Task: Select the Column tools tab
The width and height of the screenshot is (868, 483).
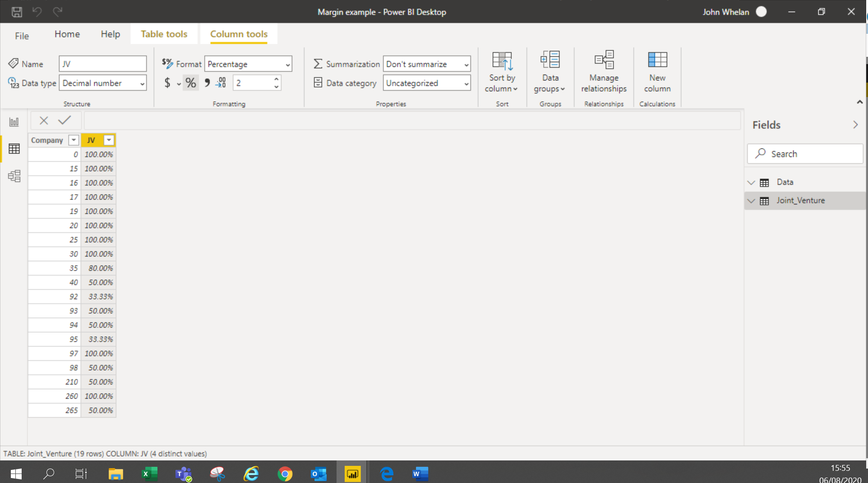Action: pos(239,34)
